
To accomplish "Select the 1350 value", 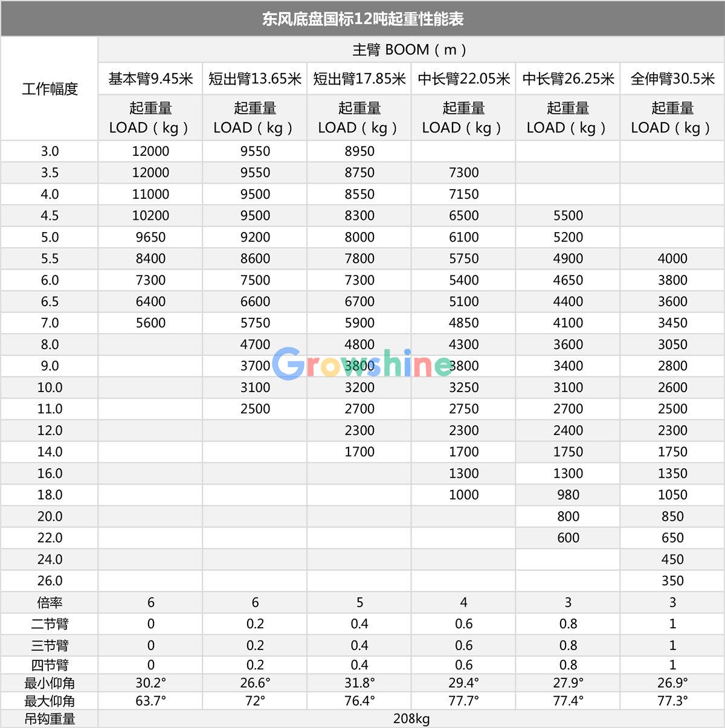I will [x=672, y=473].
